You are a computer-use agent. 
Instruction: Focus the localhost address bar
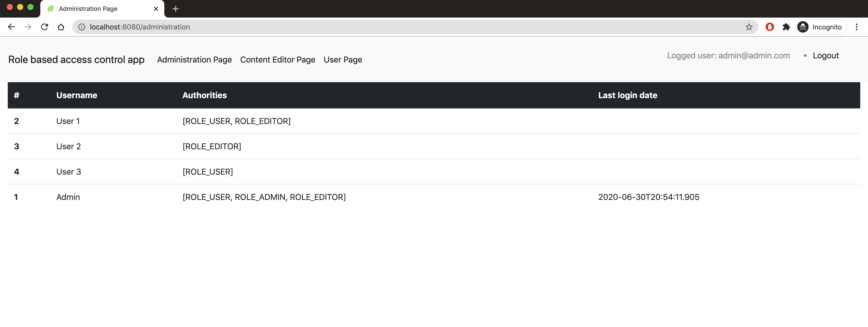404,27
